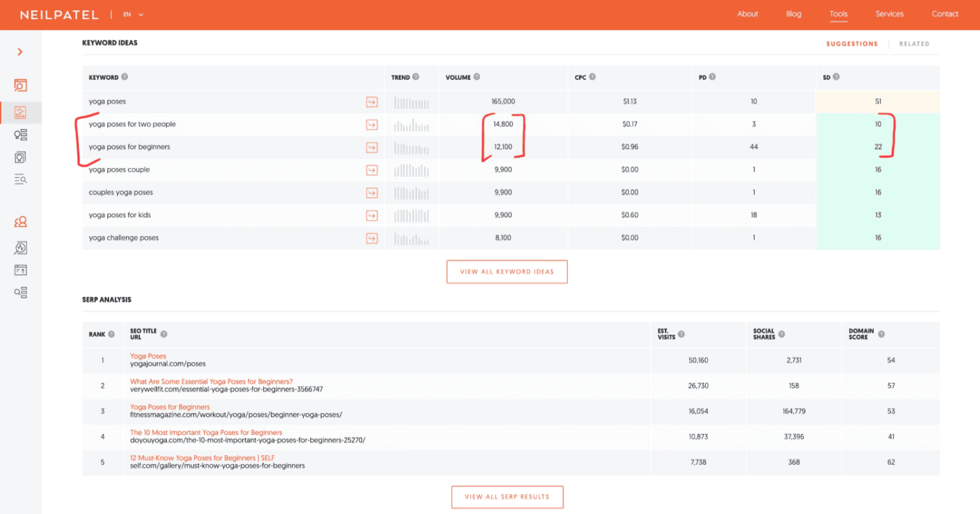Image resolution: width=980 pixels, height=514 pixels.
Task: Click the VIEW ALL KEYWORD IDEAS button
Action: click(x=507, y=271)
